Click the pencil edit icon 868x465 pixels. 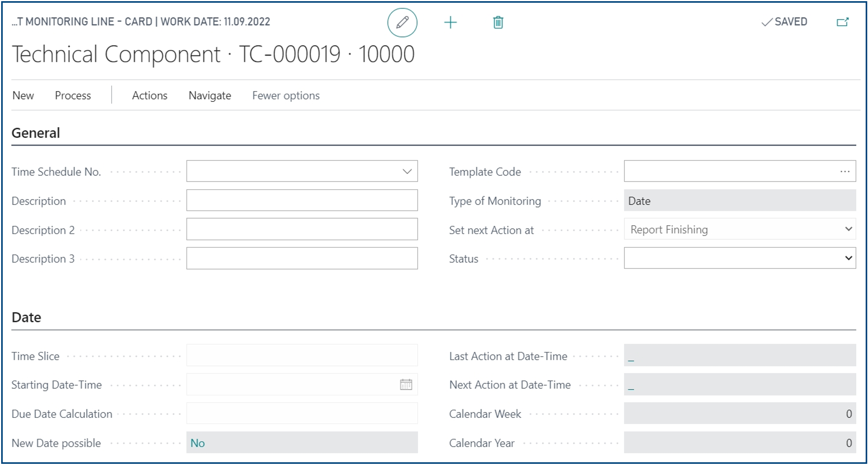(402, 22)
